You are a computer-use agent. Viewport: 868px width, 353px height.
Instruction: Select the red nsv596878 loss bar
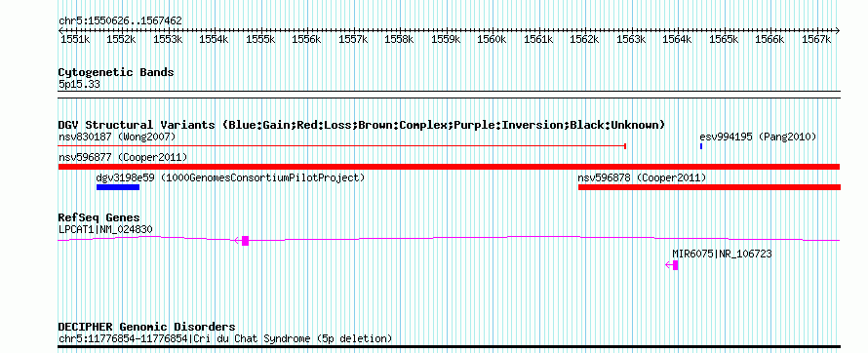[709, 187]
